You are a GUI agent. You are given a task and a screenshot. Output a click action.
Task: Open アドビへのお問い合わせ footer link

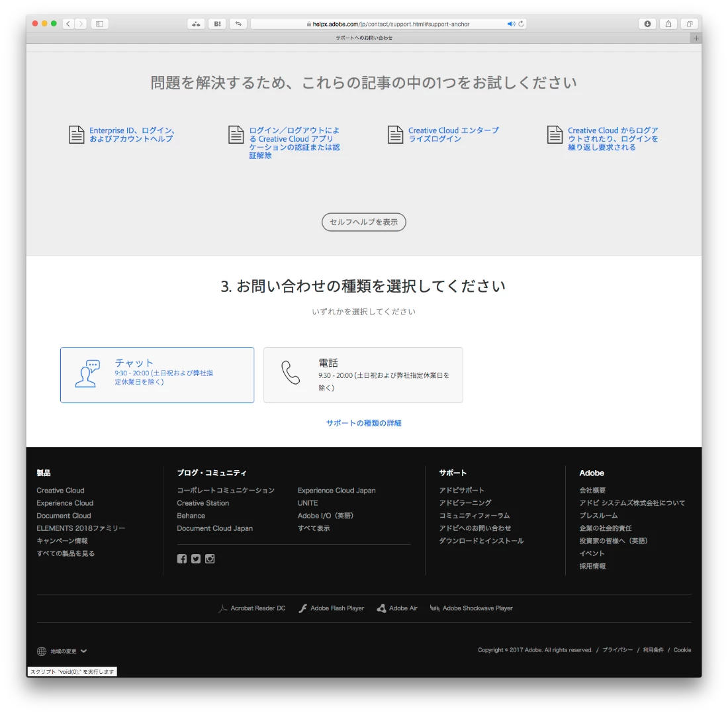click(475, 528)
